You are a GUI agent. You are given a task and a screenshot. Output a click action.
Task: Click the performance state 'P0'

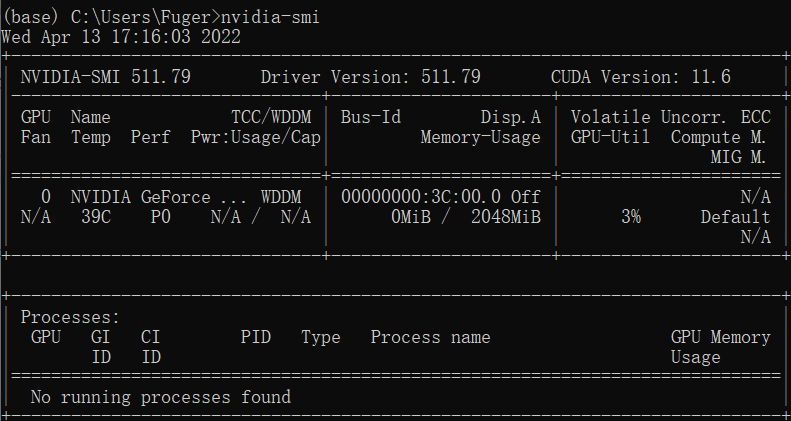[161, 217]
